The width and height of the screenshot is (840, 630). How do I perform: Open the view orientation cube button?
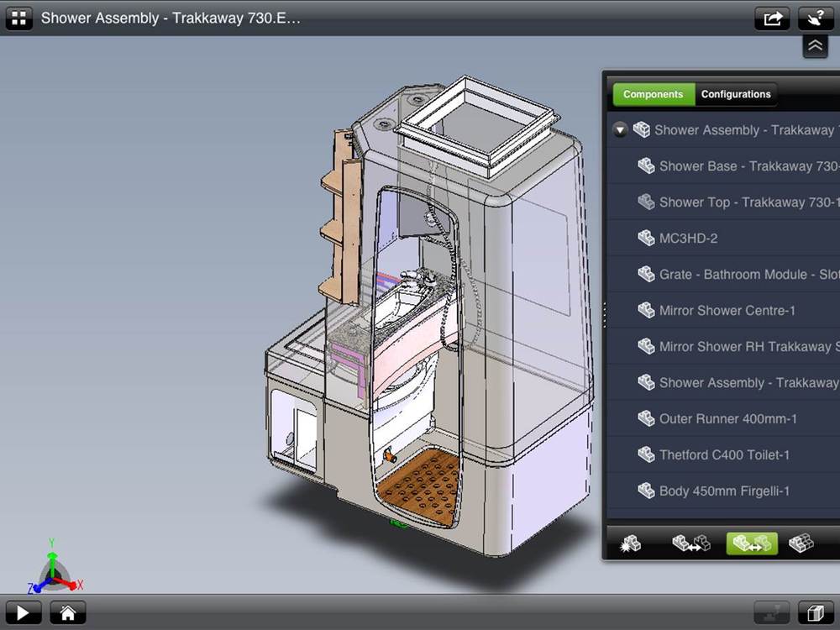[814, 613]
